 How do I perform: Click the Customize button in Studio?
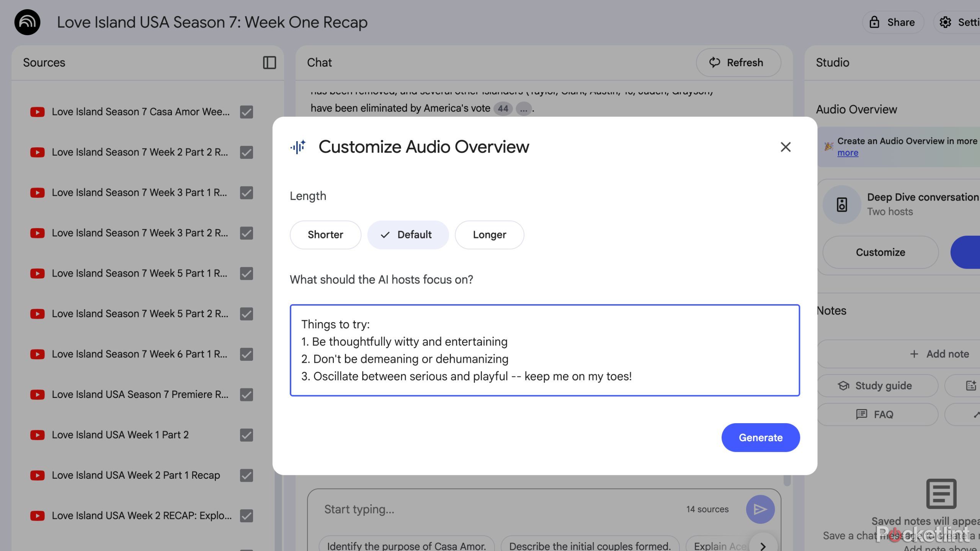tap(880, 252)
